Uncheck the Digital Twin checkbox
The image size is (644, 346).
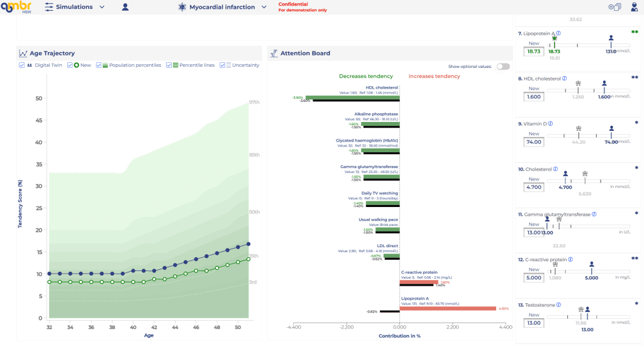(22, 65)
